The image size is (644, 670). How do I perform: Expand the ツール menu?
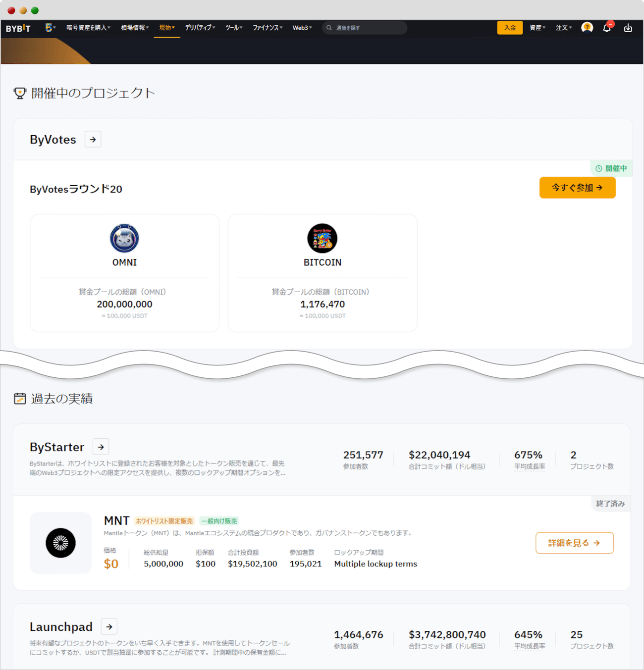(234, 28)
